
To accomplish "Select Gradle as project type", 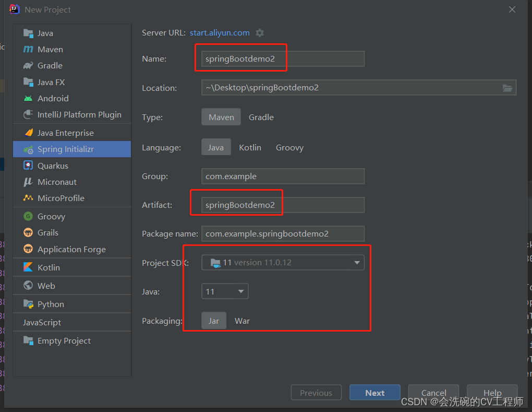I will click(x=261, y=117).
